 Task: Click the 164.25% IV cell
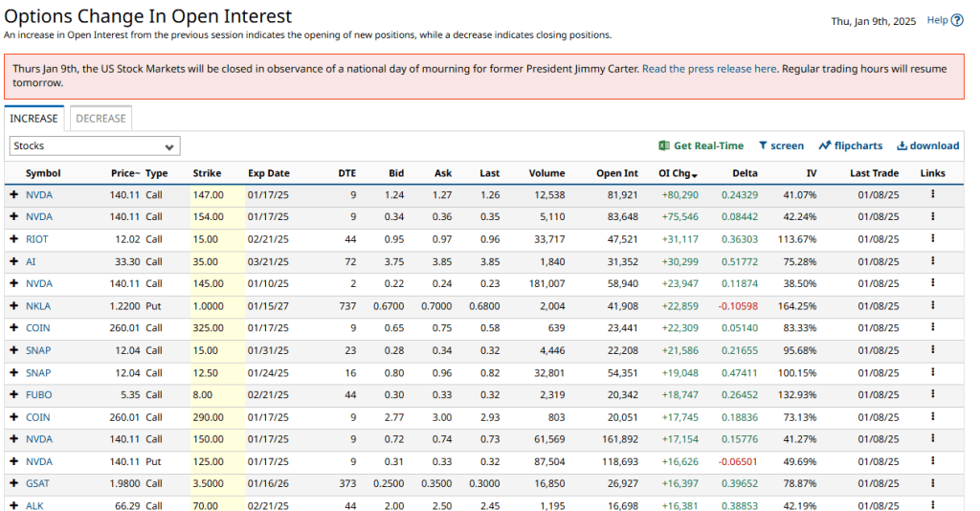point(797,306)
